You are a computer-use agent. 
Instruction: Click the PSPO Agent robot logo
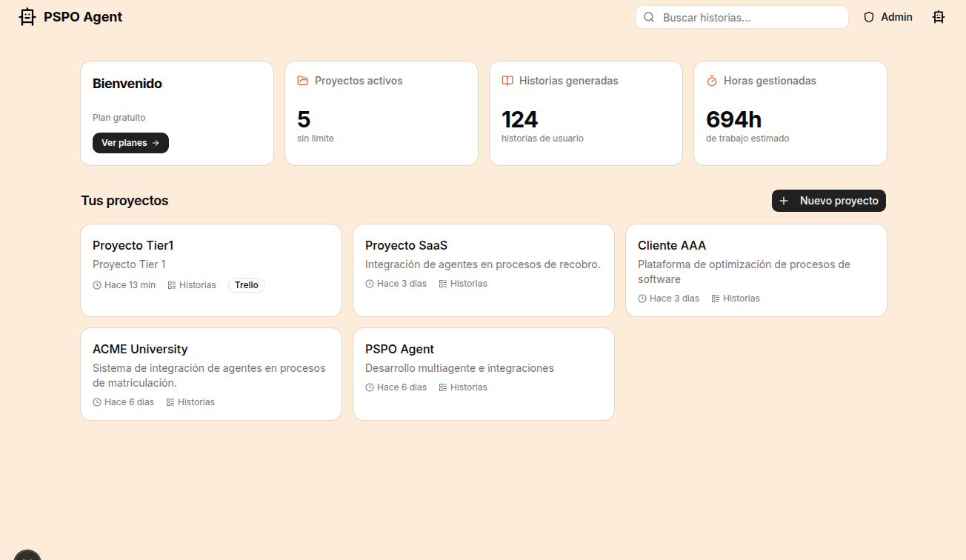pyautogui.click(x=27, y=16)
